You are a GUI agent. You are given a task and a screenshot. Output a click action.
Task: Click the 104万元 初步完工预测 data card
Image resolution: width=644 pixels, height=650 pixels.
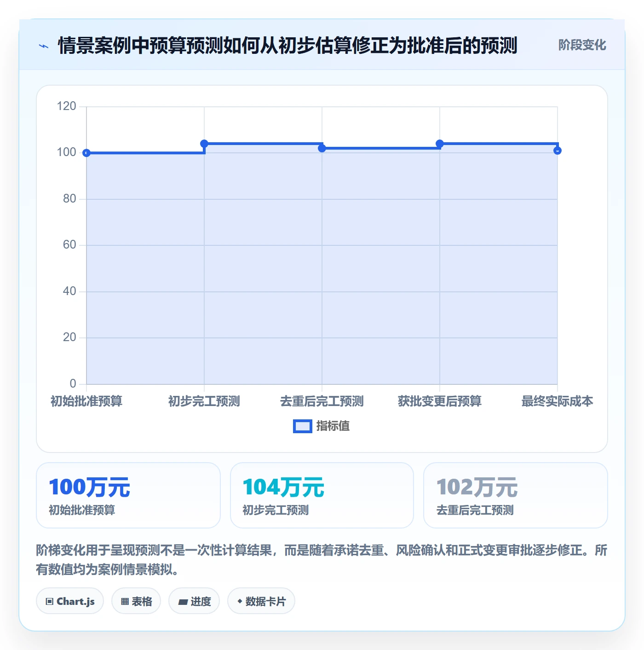[322, 495]
